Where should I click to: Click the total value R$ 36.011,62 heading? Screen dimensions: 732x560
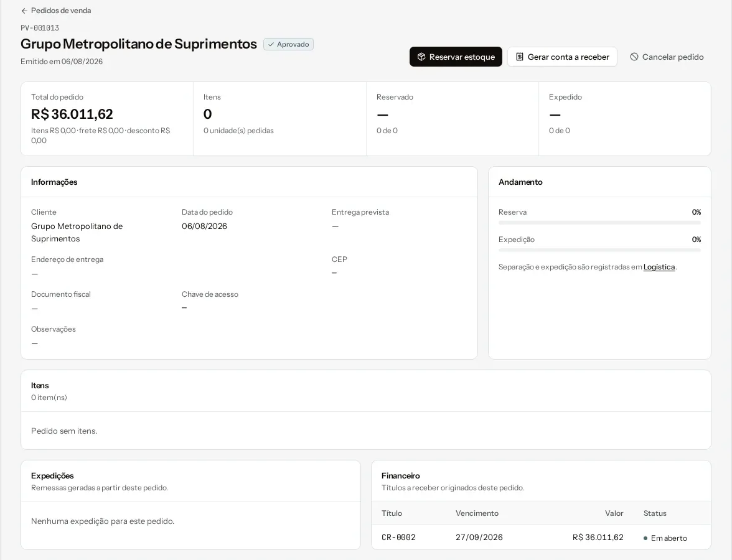coord(72,114)
